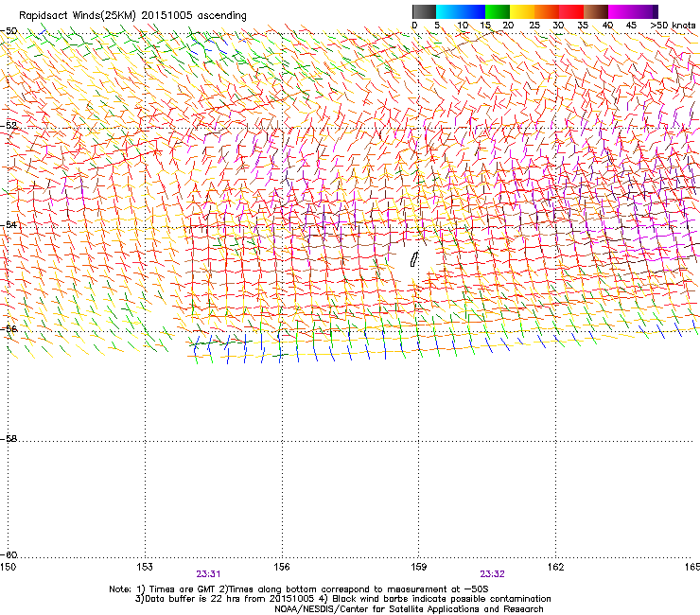Click the '45' legend scale label
Viewport: 700px width, 615px height.
[x=631, y=26]
